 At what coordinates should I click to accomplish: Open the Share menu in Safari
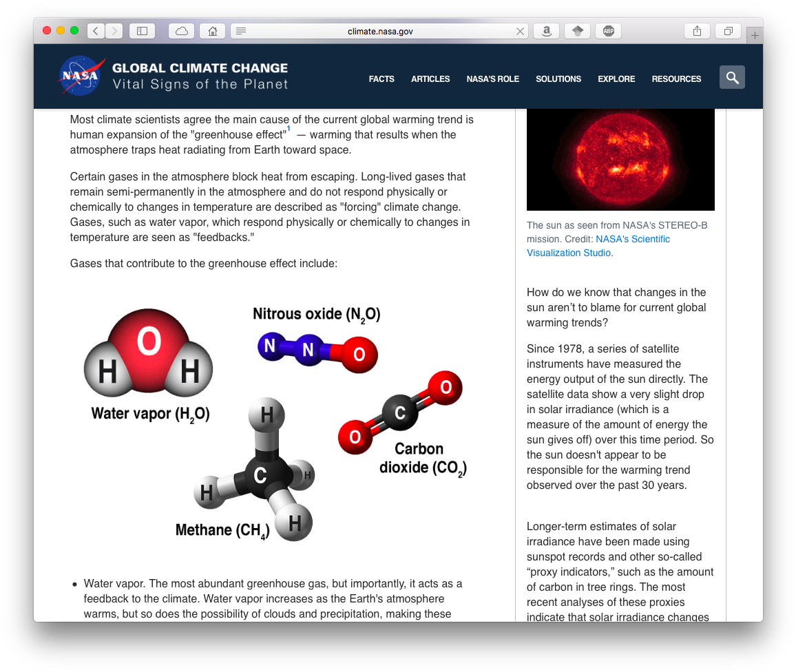click(x=696, y=30)
